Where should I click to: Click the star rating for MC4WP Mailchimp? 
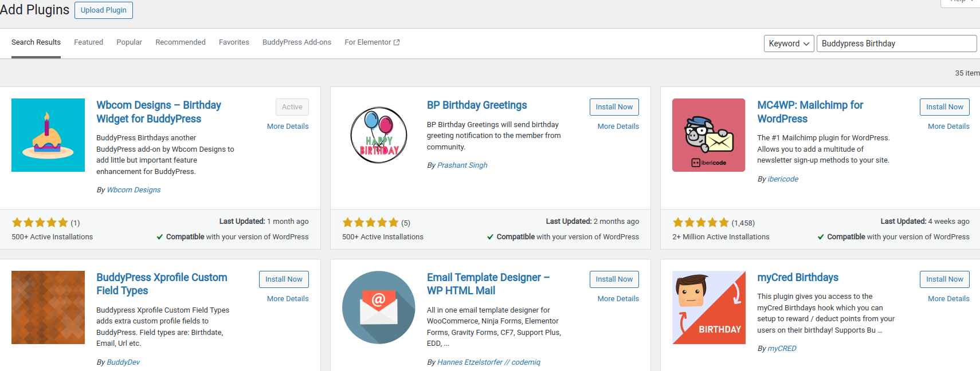tap(700, 223)
